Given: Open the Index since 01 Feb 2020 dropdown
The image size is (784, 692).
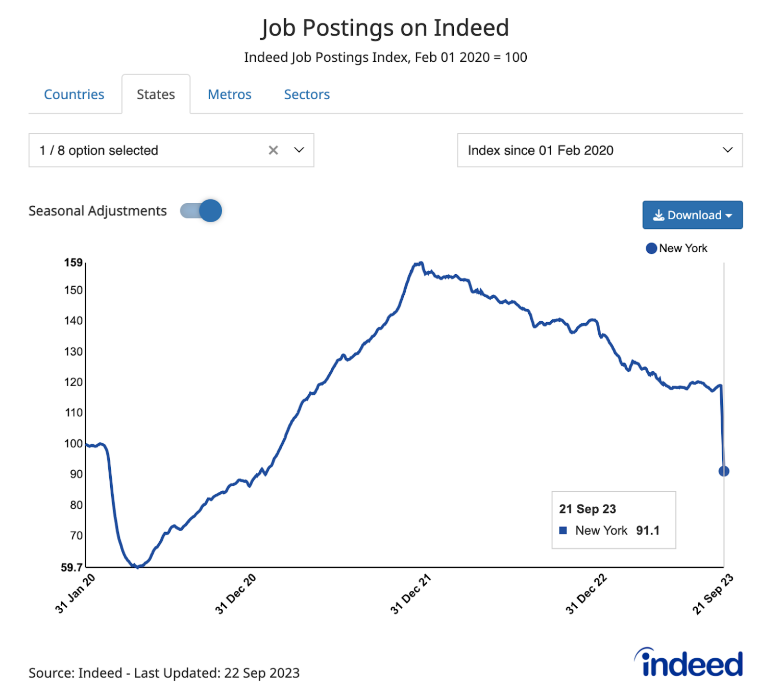Looking at the screenshot, I should point(600,150).
